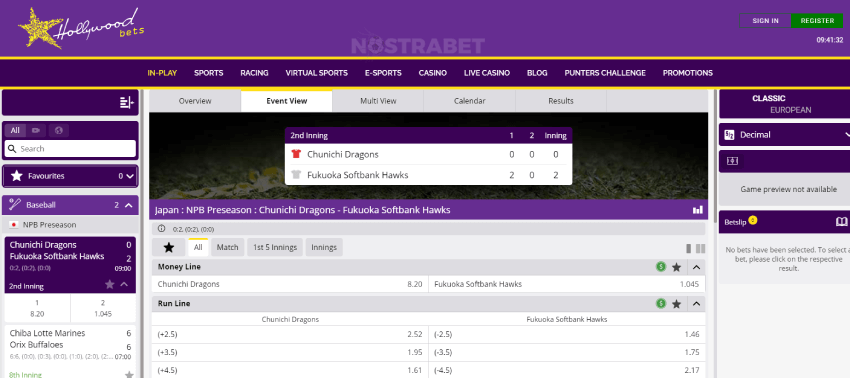Favourite the Chunichi Dragons match in the sidebar
Image resolution: width=850 pixels, height=378 pixels.
110,284
